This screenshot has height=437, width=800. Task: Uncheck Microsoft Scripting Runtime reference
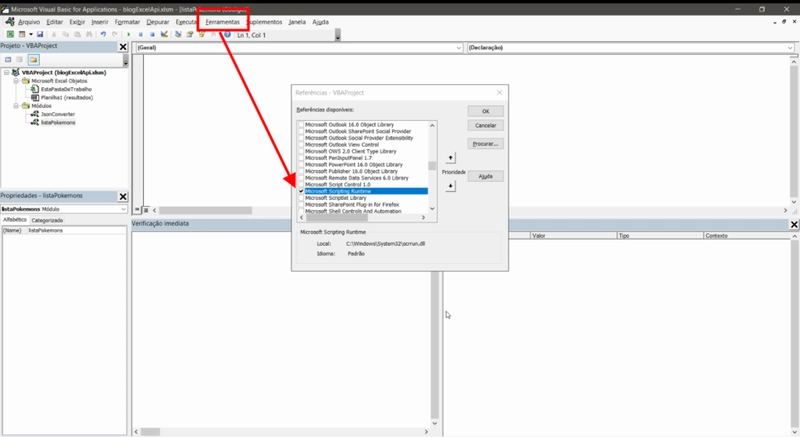[301, 191]
